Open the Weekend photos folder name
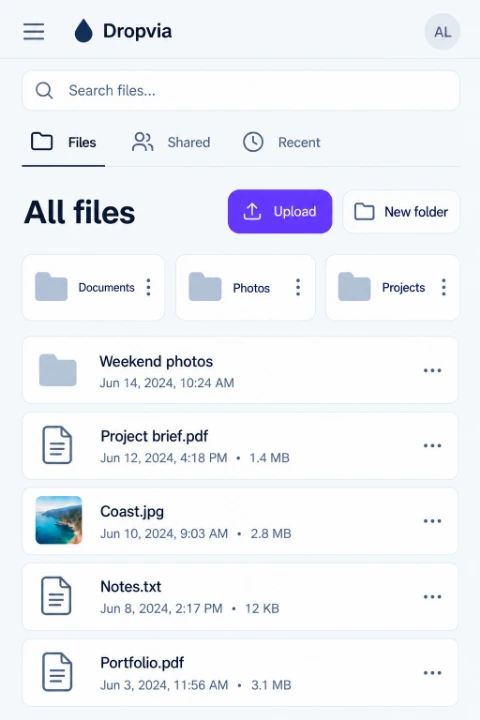 click(156, 361)
